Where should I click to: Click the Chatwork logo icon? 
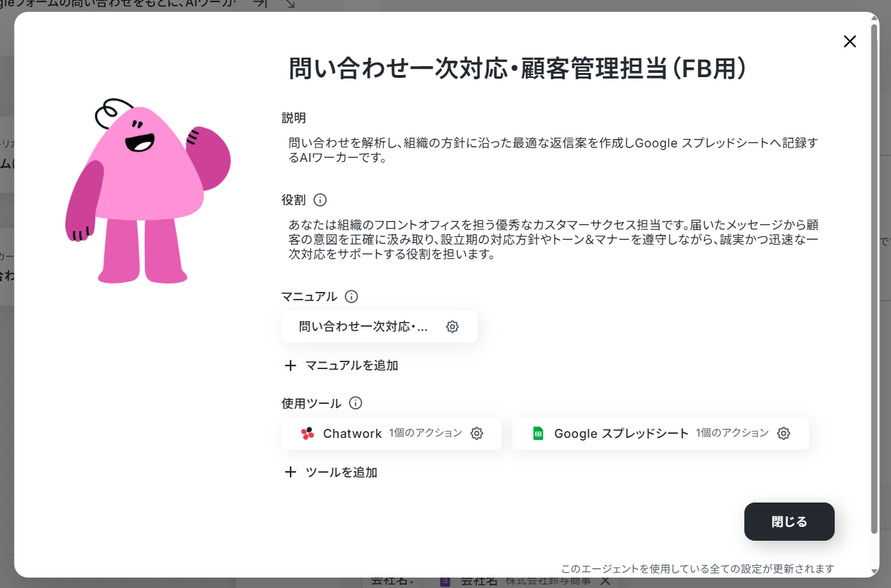(x=307, y=434)
